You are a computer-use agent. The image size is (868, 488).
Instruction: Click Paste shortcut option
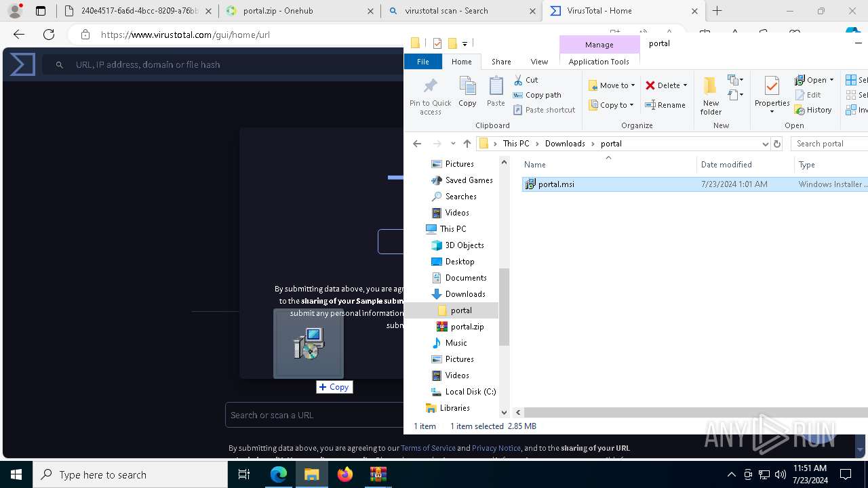[545, 110]
